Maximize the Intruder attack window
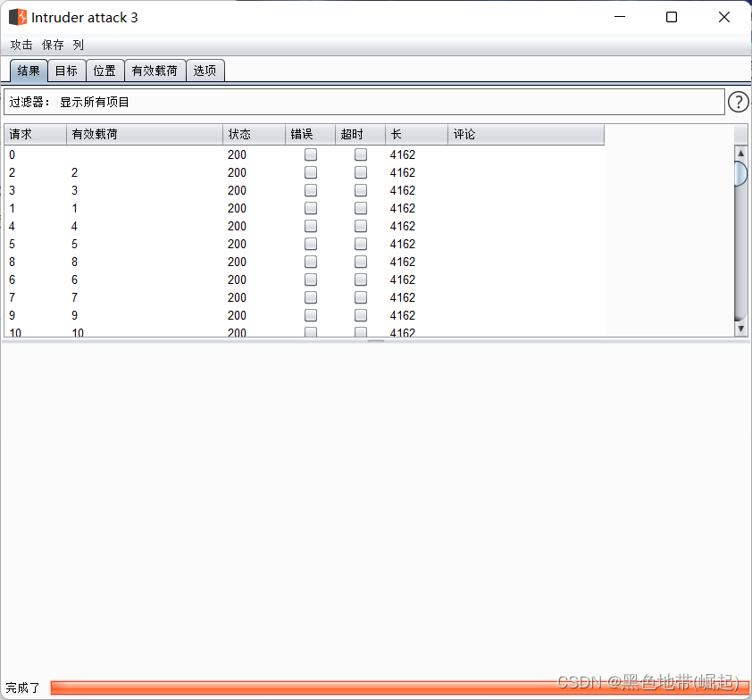The width and height of the screenshot is (752, 700). point(672,17)
